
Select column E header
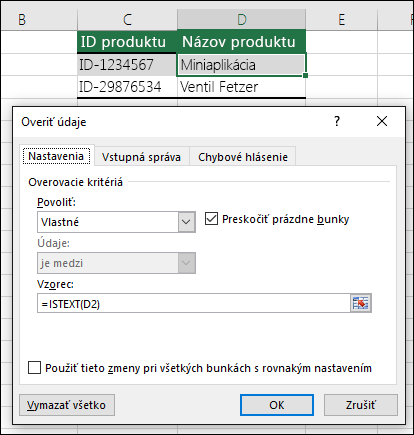pos(342,20)
